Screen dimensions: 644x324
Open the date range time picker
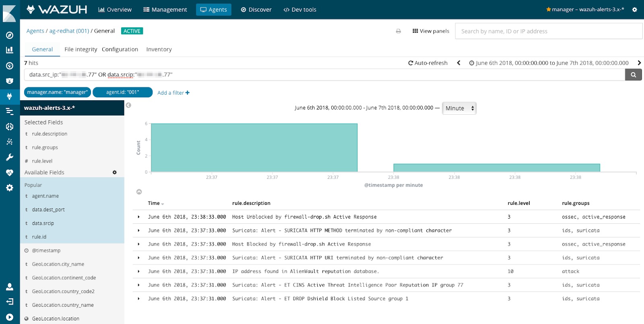click(549, 63)
